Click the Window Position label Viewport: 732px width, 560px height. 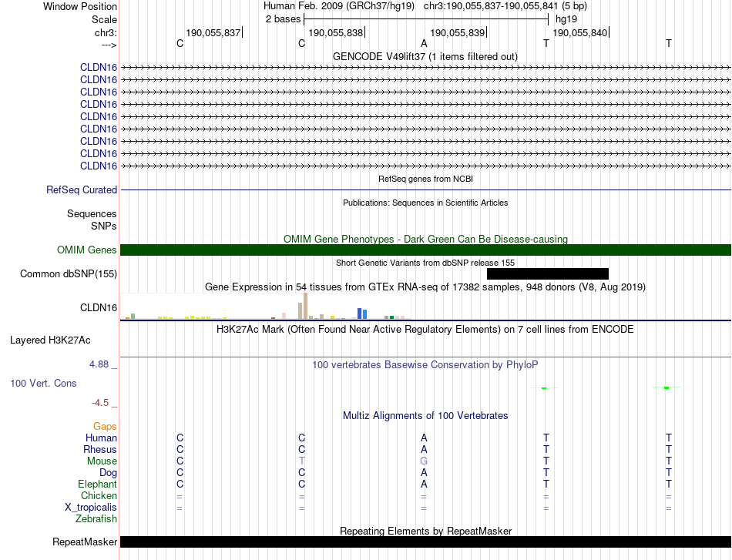point(80,6)
